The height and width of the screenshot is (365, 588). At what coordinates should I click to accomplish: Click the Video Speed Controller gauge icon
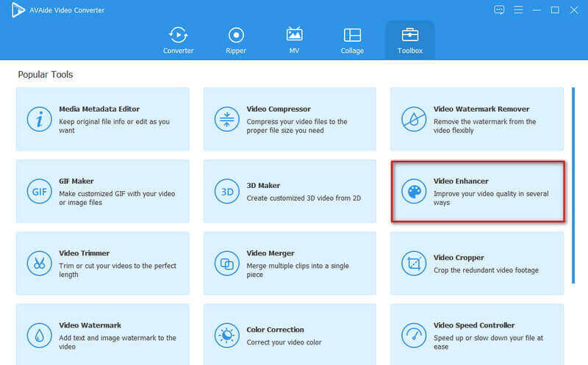click(x=414, y=336)
